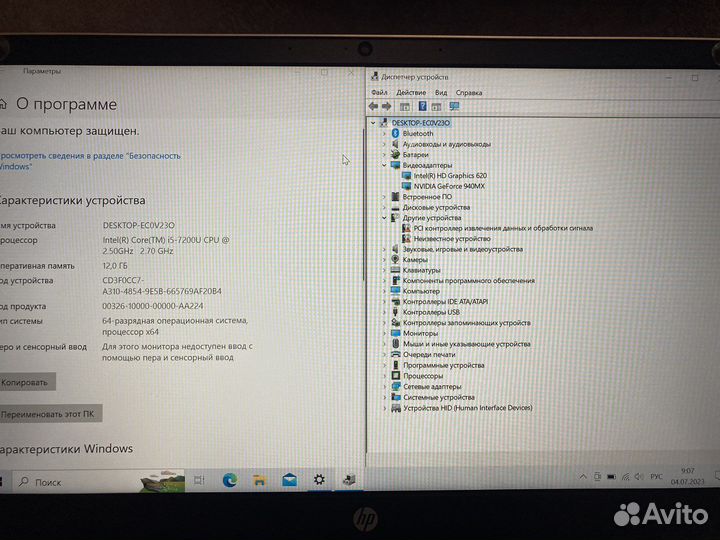Expand Устройства HID category
This screenshot has height=540, width=720.
[x=384, y=408]
